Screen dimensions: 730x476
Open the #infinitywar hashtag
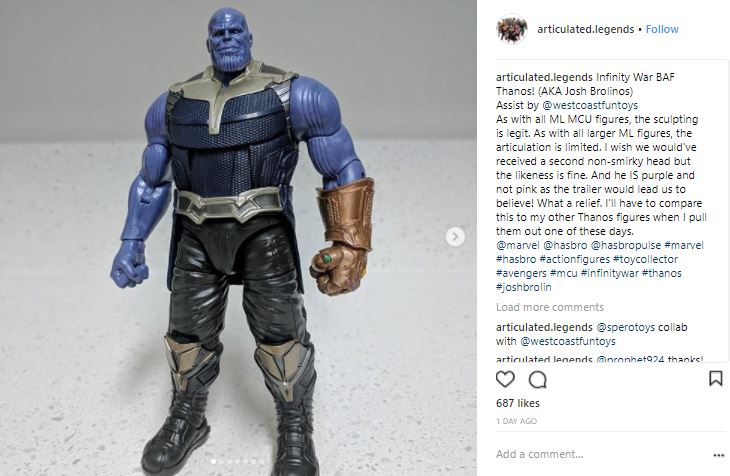point(609,273)
